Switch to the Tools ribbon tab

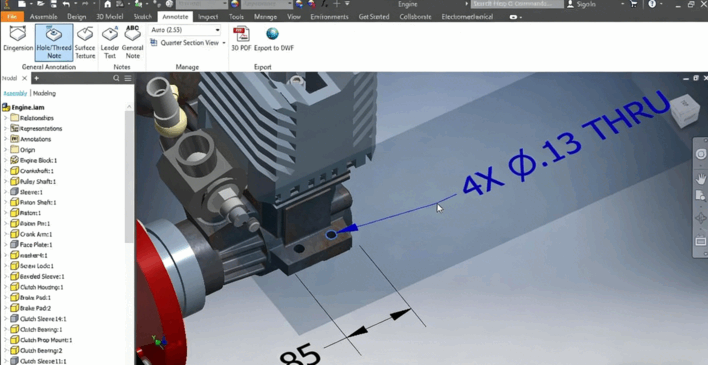[x=236, y=17]
